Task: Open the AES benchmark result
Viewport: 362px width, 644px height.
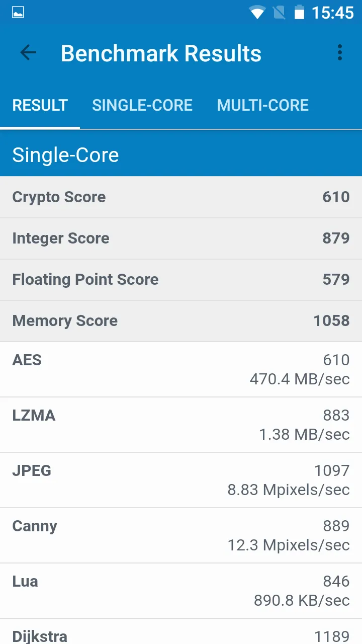Action: click(x=181, y=369)
